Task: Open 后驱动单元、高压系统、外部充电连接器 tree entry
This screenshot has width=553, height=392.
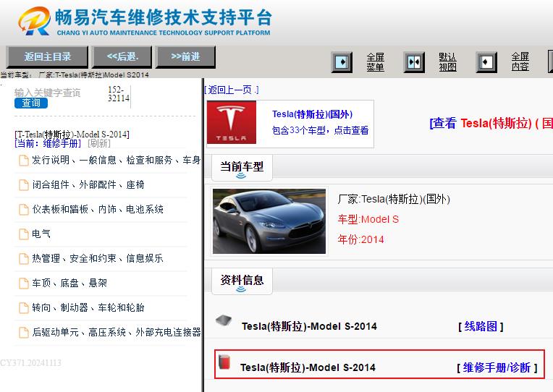Action: [x=117, y=332]
